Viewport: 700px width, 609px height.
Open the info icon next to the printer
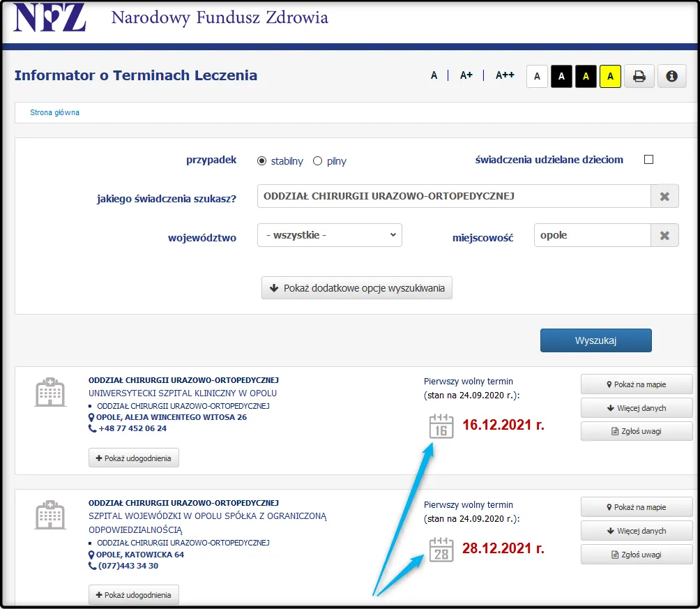[671, 76]
